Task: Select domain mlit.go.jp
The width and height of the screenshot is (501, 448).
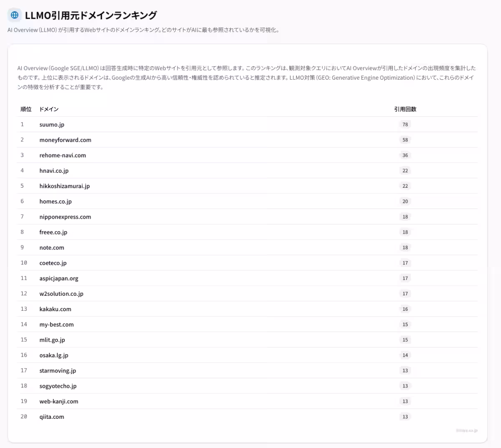Action: tap(52, 340)
